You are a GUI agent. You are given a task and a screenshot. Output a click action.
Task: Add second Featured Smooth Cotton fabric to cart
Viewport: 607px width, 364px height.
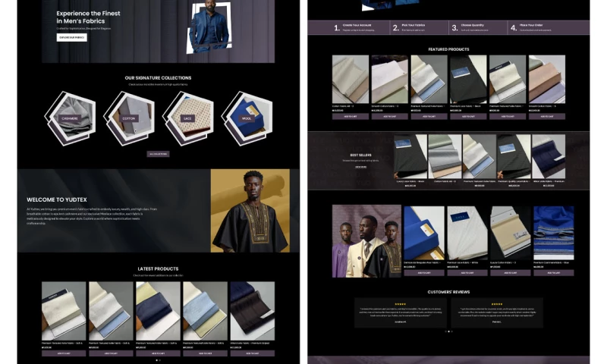click(x=390, y=117)
